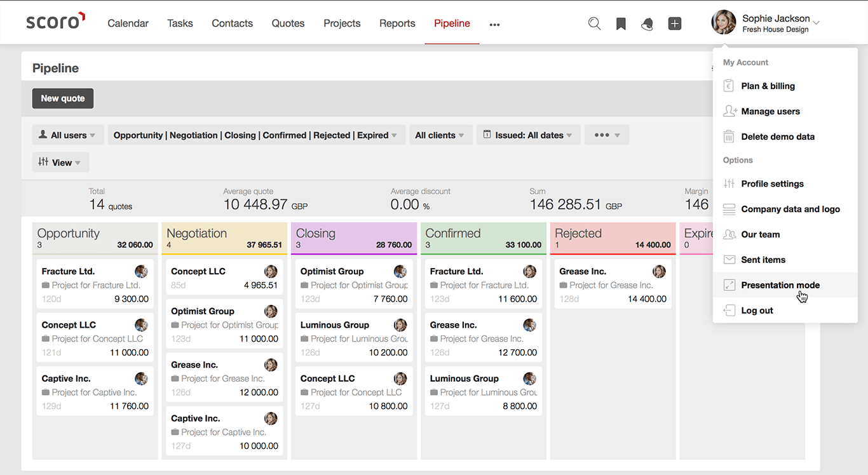The image size is (868, 475).
Task: Choose Log out
Action: pyautogui.click(x=785, y=311)
